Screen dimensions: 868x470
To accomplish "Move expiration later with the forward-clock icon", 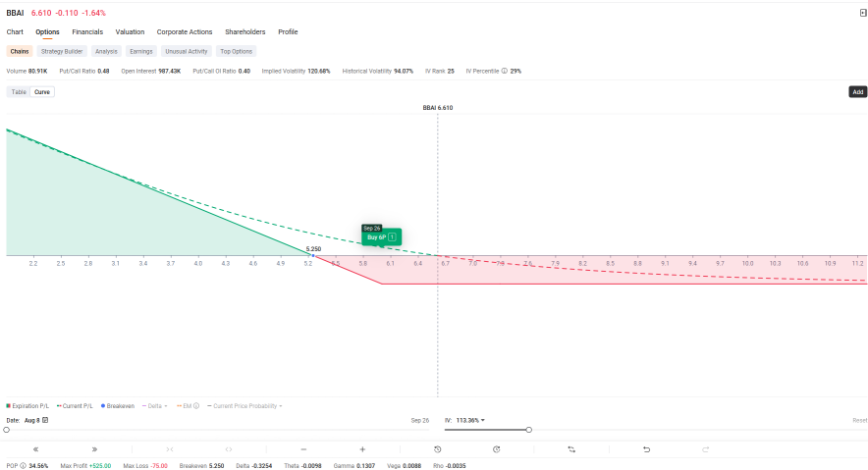I will click(x=497, y=449).
